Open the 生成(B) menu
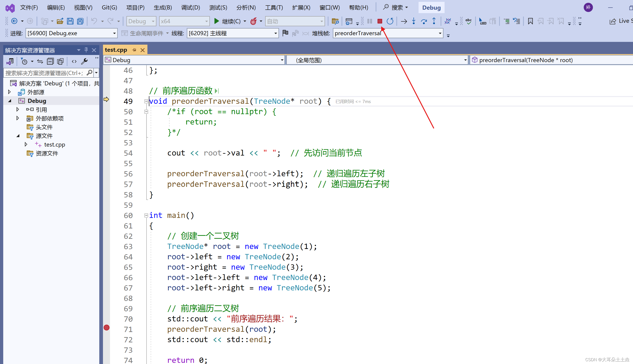 [163, 8]
